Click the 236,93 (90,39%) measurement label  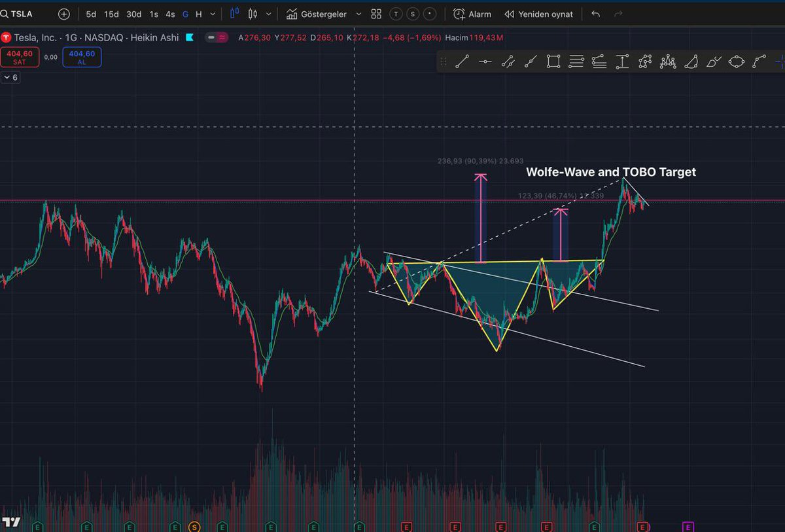481,161
